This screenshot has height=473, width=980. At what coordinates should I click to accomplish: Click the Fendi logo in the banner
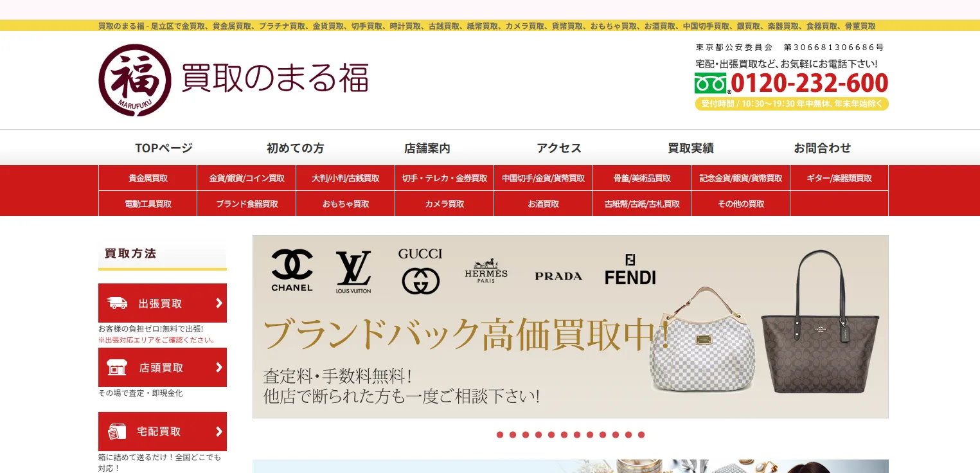click(x=630, y=269)
